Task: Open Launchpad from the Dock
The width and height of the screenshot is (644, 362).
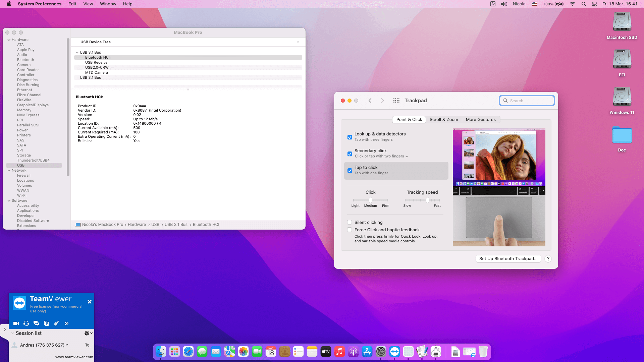Action: click(x=174, y=352)
